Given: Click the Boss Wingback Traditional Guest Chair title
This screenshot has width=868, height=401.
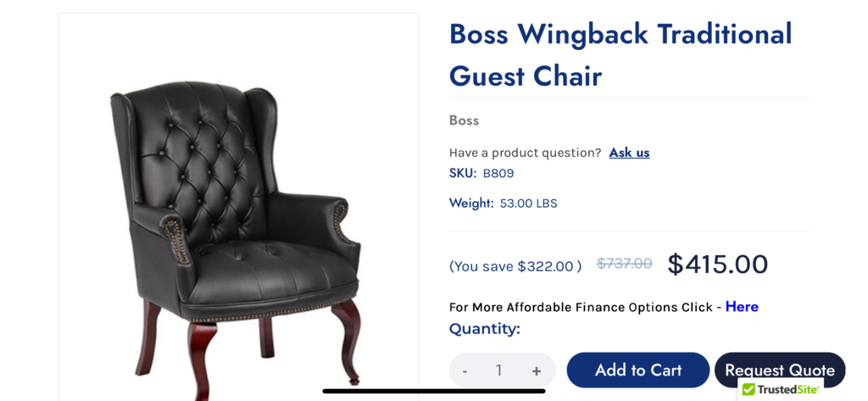Looking at the screenshot, I should click(620, 55).
